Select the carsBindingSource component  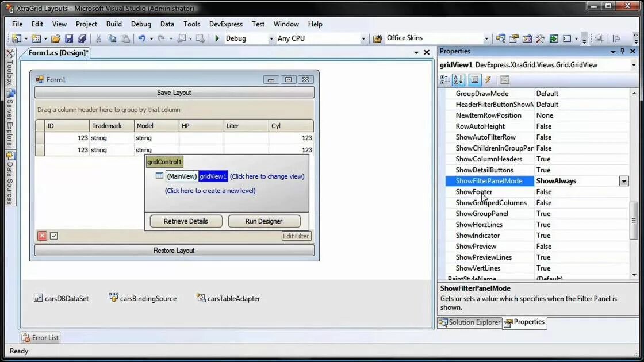coord(143,298)
